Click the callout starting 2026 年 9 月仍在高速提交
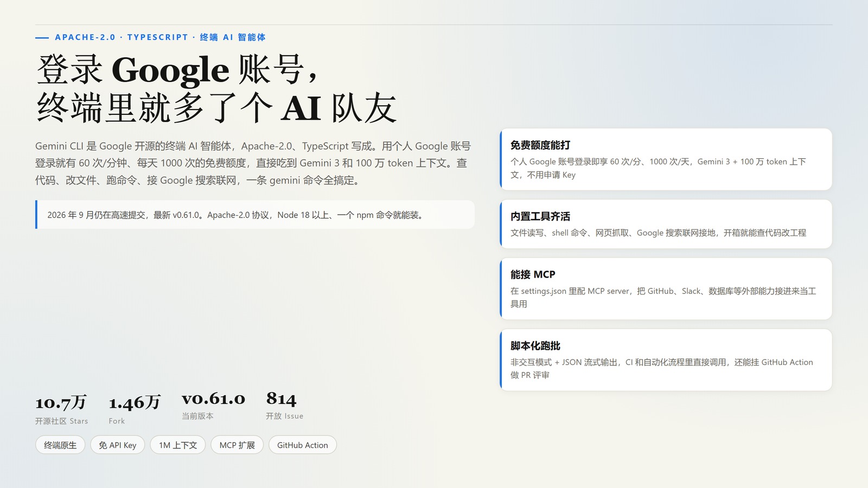The height and width of the screenshot is (488, 868). pyautogui.click(x=255, y=215)
